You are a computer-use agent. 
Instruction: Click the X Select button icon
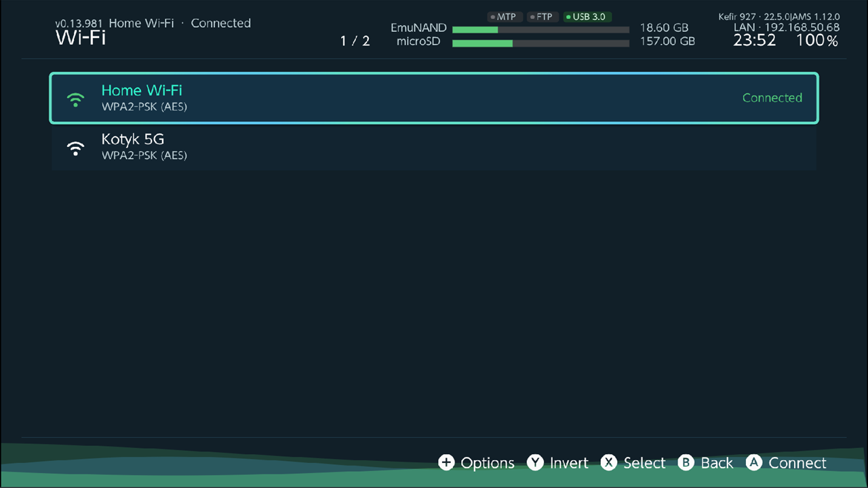point(609,462)
